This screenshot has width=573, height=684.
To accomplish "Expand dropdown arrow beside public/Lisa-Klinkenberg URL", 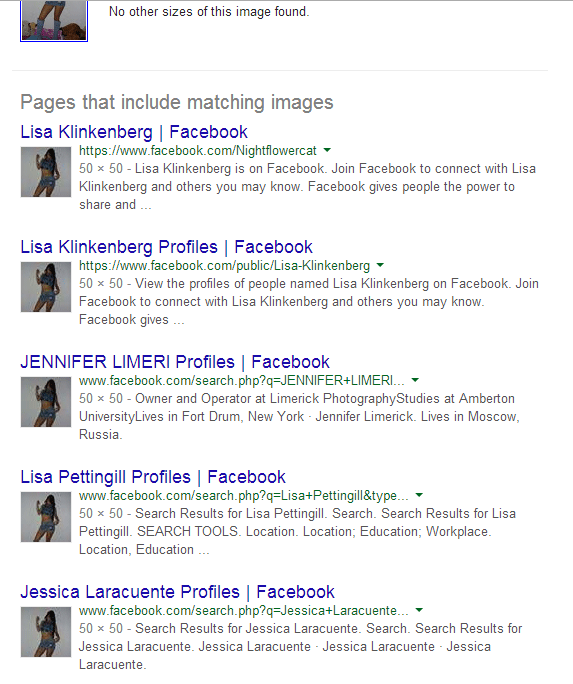I will click(x=380, y=265).
